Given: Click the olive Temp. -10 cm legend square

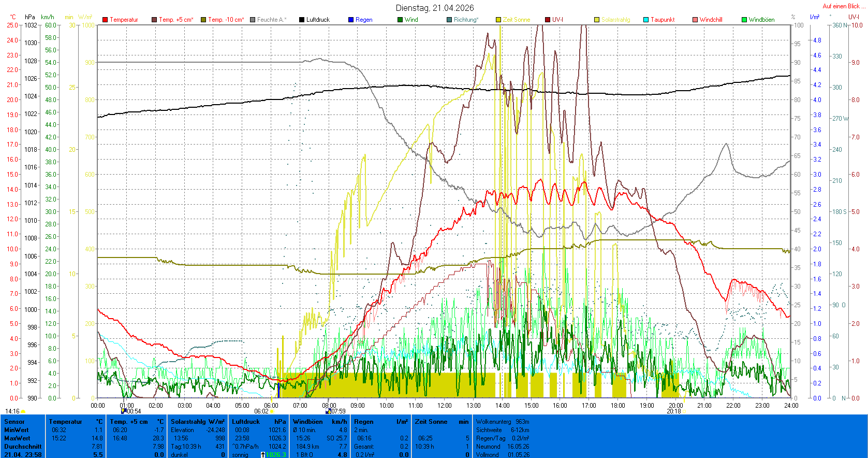Looking at the screenshot, I should click(x=203, y=20).
